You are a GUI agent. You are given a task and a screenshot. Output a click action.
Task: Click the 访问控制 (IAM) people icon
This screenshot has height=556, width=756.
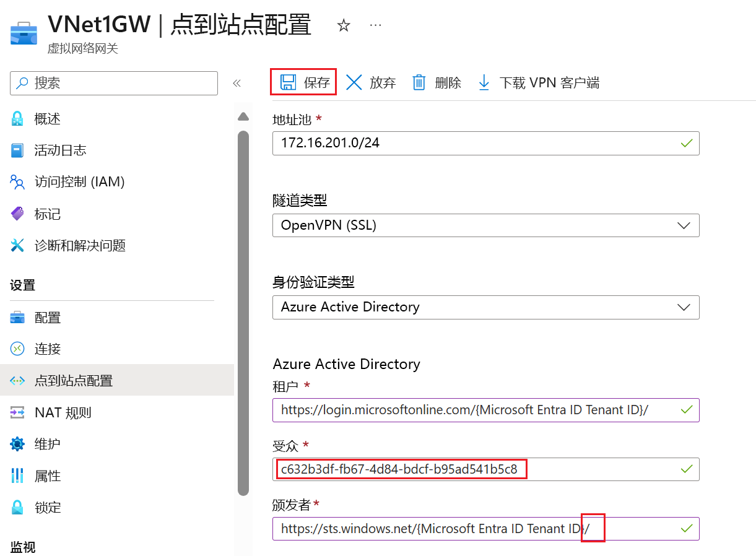tap(17, 182)
